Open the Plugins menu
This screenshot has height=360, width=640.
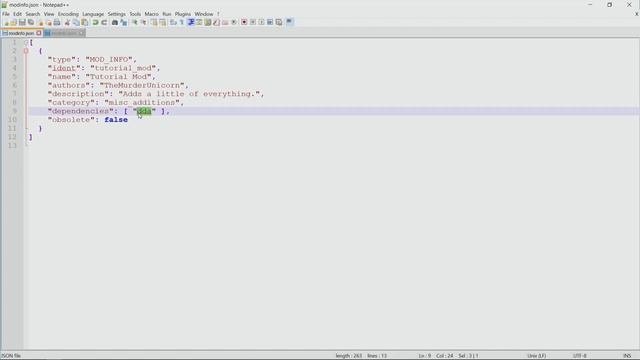tap(182, 14)
